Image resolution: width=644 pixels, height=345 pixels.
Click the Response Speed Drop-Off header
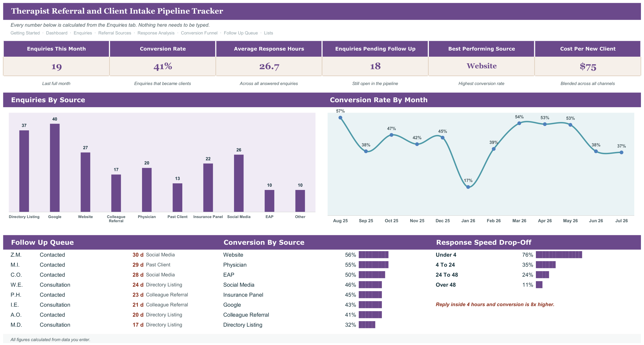pyautogui.click(x=484, y=242)
